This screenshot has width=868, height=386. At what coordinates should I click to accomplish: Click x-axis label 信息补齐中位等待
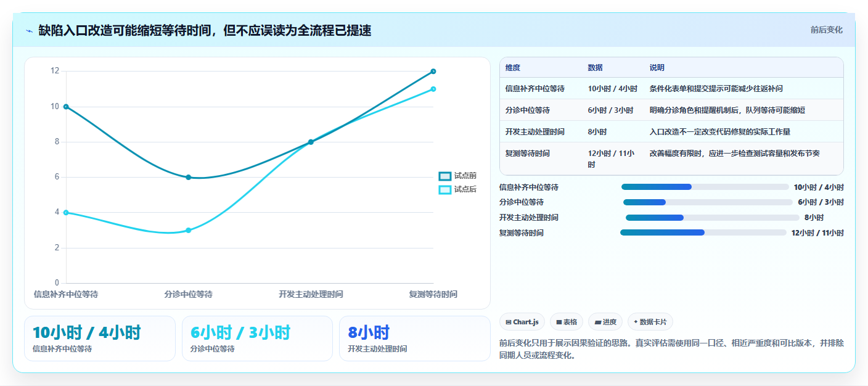[66, 295]
